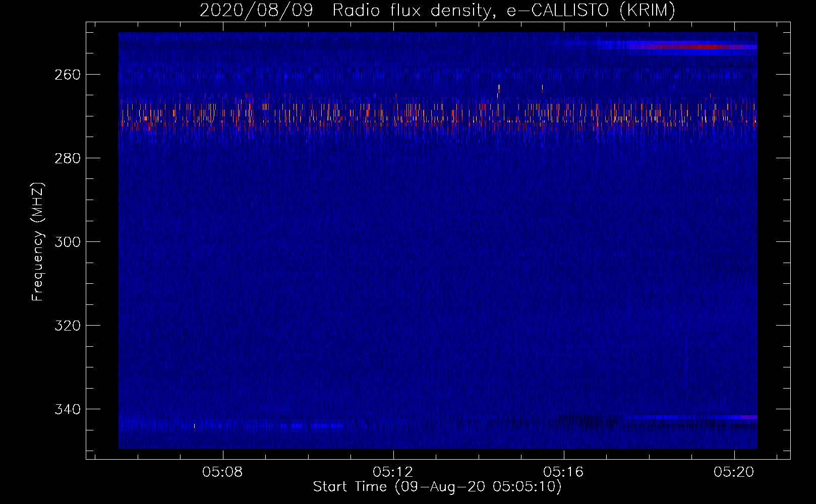Click the Frequency (MHZ) axis label
This screenshot has width=816, height=504.
38,242
